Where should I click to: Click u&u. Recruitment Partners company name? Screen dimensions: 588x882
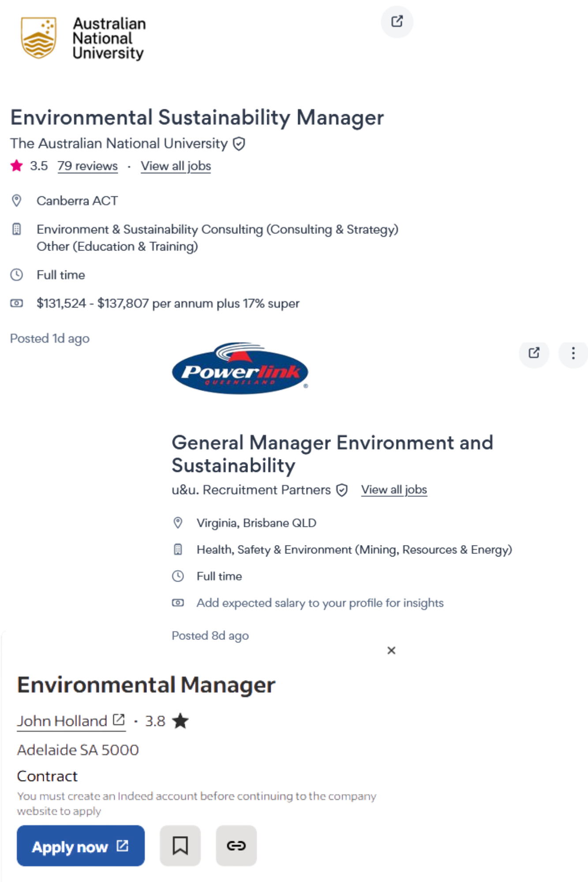(251, 490)
